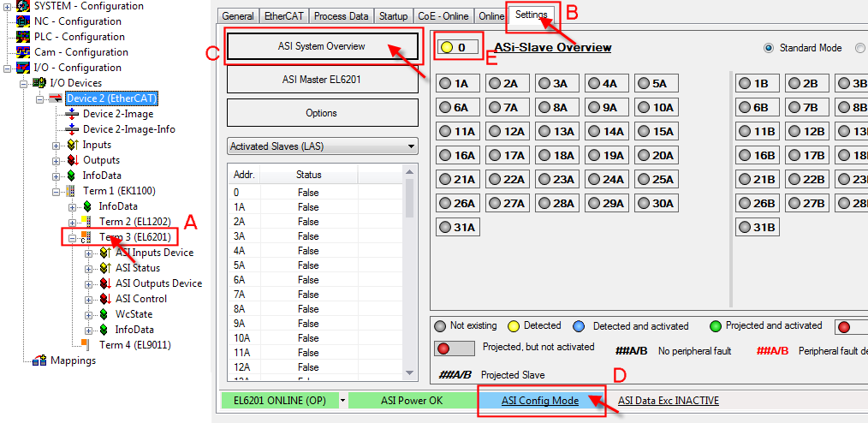This screenshot has width=868, height=423.
Task: Click the I/O - Configuration icon
Action: point(23,68)
